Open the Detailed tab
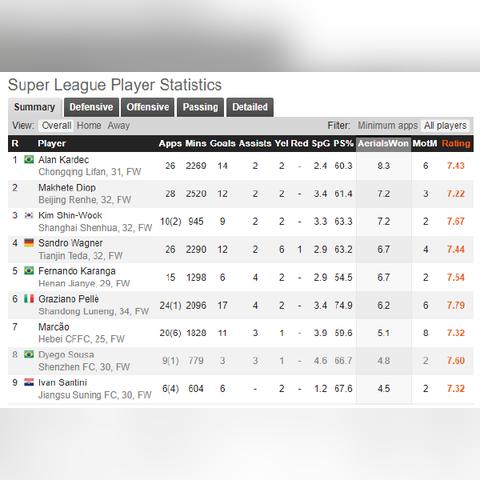The width and height of the screenshot is (480, 480). click(250, 107)
